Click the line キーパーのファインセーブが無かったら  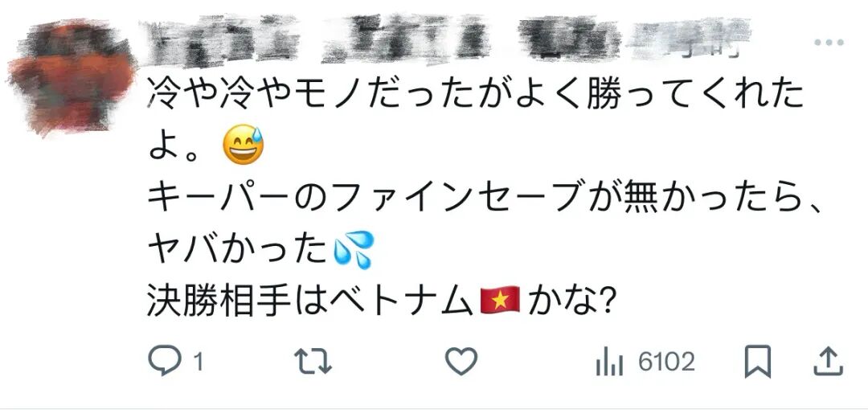pyautogui.click(x=483, y=199)
